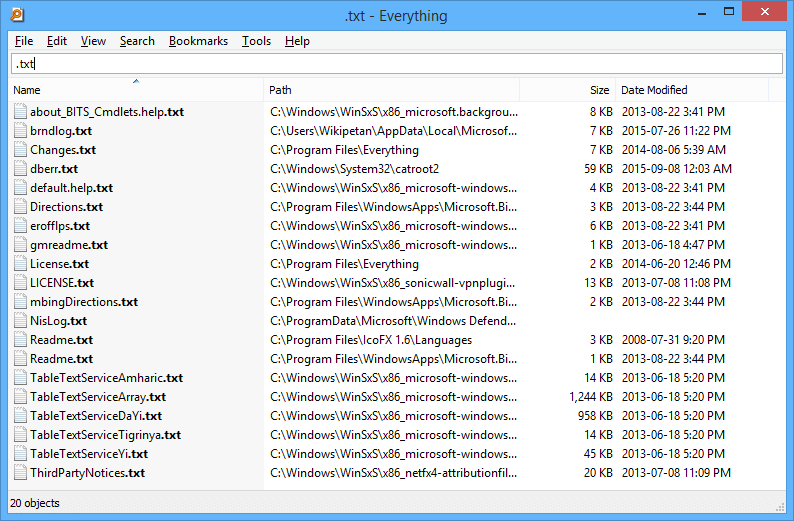Select the file name TableTextServiceArray.txt
This screenshot has height=521, width=794.
pos(98,397)
